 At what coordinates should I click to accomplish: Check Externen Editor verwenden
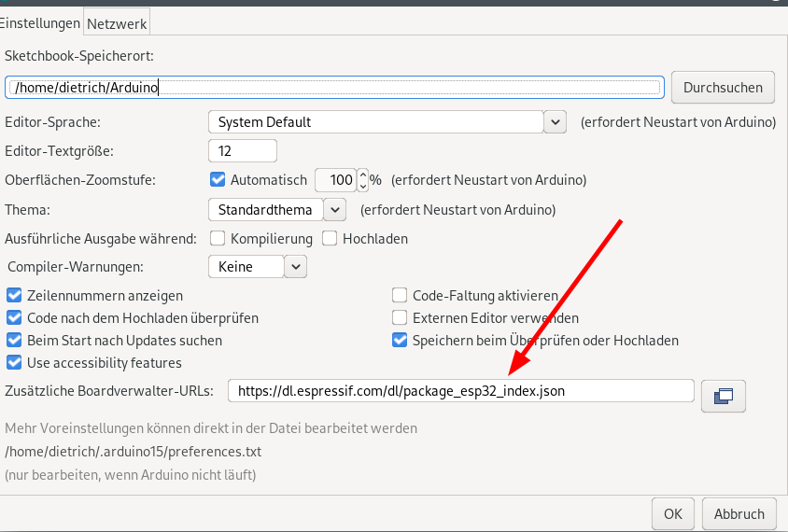coord(400,317)
